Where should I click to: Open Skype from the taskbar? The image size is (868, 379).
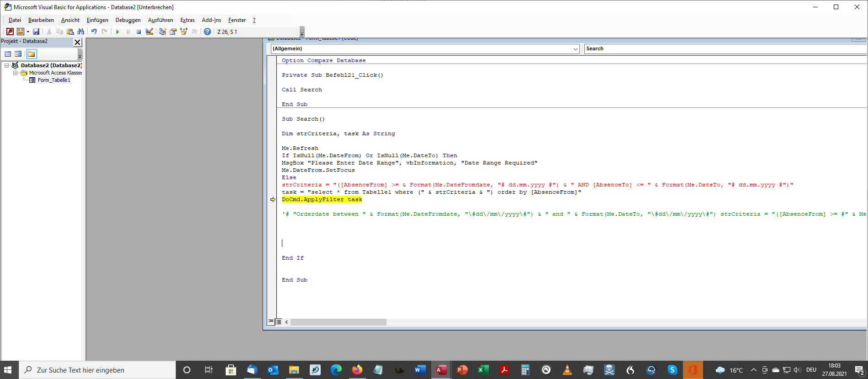(672, 370)
